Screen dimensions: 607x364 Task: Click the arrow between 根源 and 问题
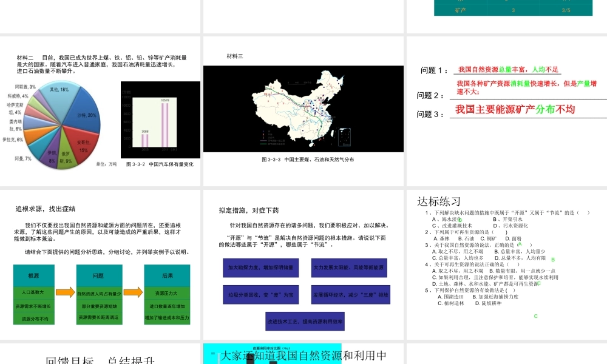point(65,292)
